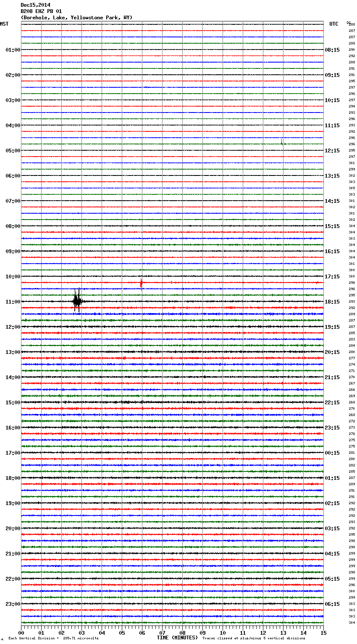Select the 01:00 MST row label
Image resolution: width=357 pixels, height=644 pixels.
coord(13,50)
